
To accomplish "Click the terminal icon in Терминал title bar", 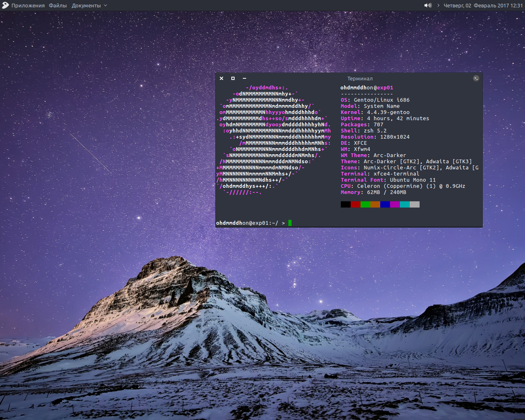I will click(x=476, y=78).
